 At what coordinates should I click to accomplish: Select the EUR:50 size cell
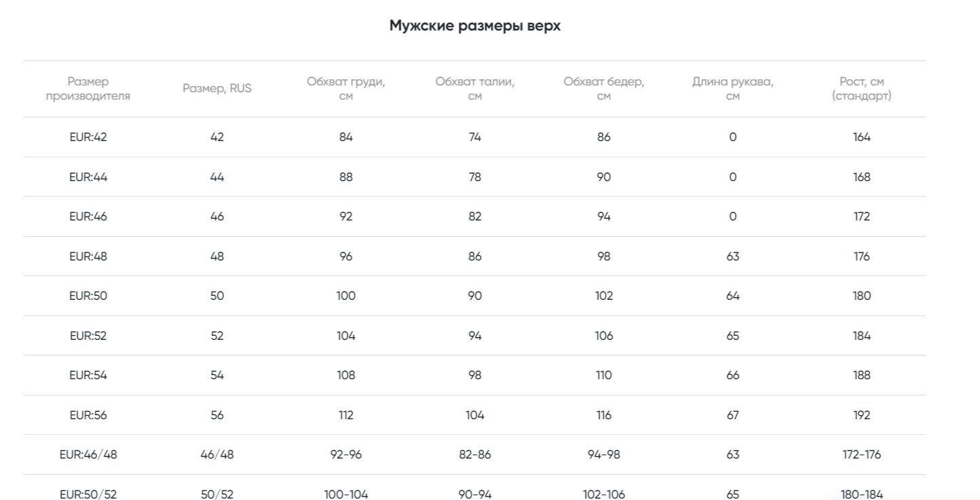[88, 296]
